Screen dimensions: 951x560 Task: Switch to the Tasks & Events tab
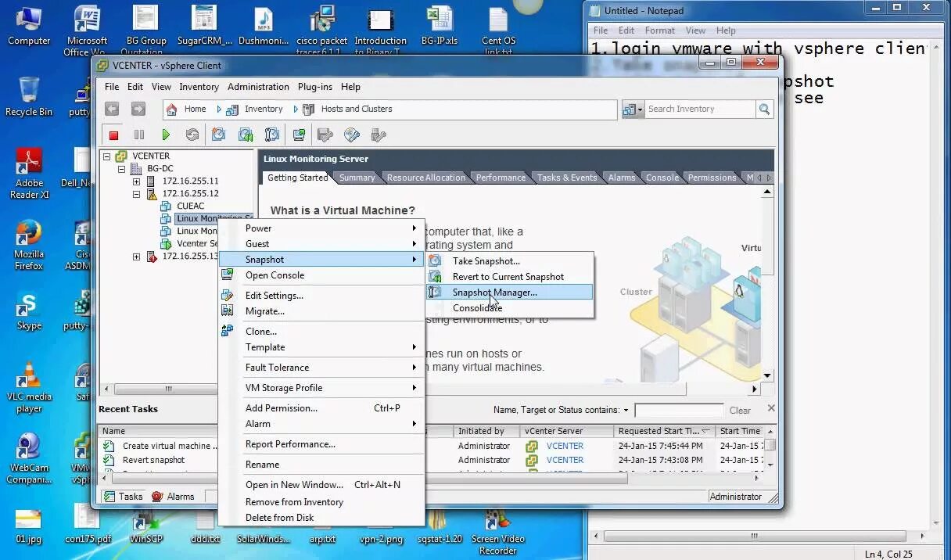[x=566, y=178]
